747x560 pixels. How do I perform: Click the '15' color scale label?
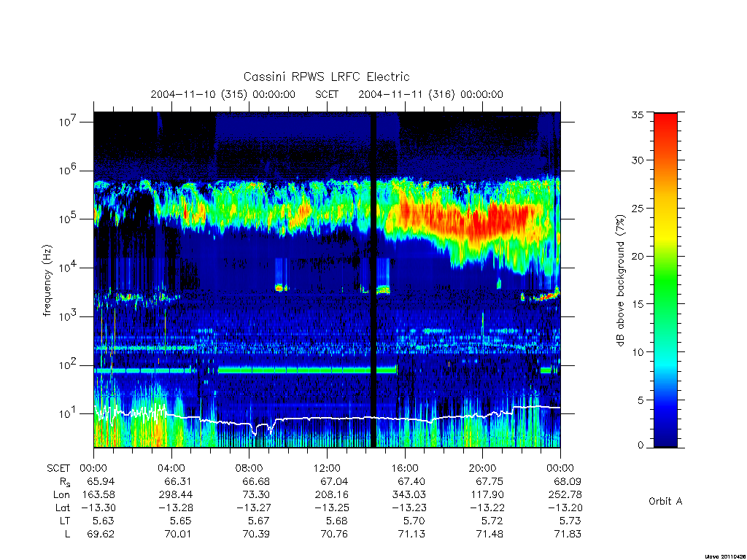click(638, 304)
